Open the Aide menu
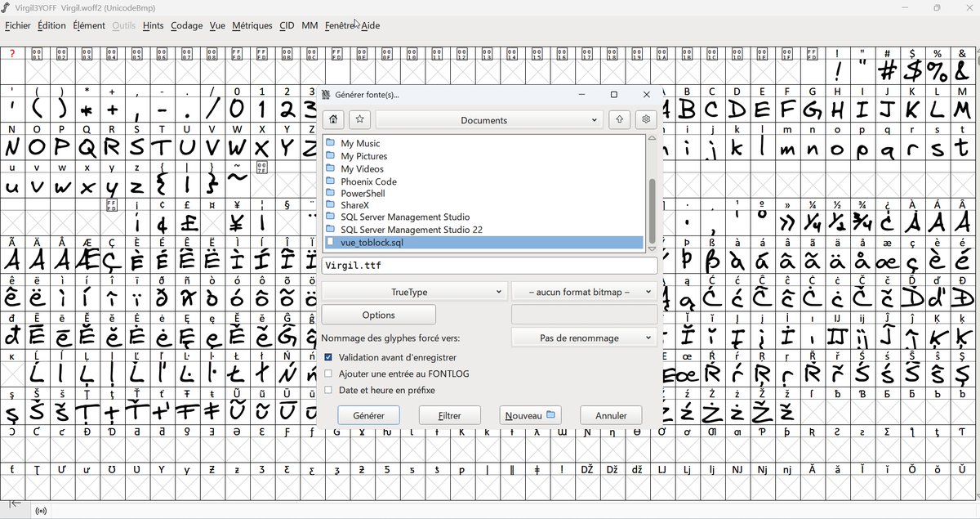This screenshot has width=980, height=519. point(371,25)
